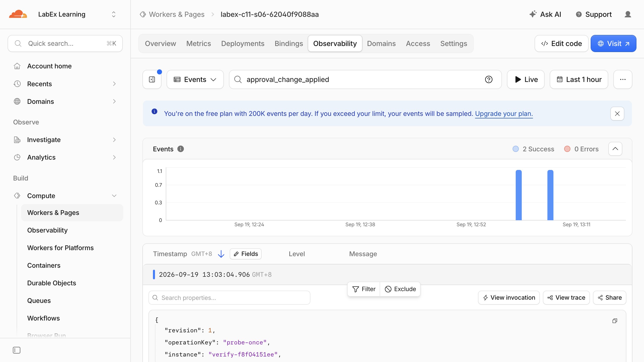This screenshot has width=644, height=362.
Task: Click the 13:03:04.906 event row
Action: [387, 275]
